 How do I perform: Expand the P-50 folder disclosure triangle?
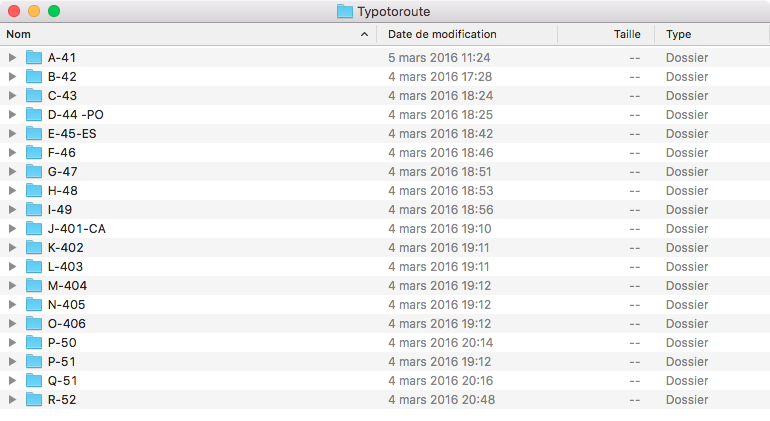(12, 342)
